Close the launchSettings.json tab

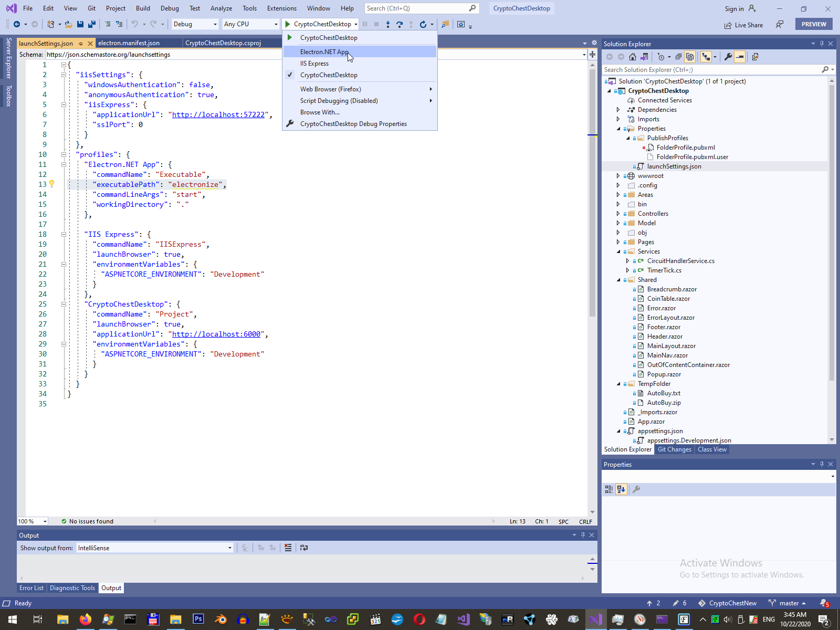point(90,44)
